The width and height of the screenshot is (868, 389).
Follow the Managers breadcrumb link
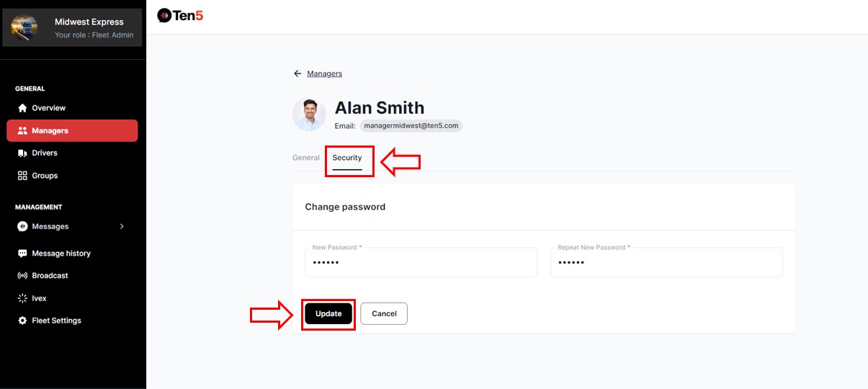[325, 73]
